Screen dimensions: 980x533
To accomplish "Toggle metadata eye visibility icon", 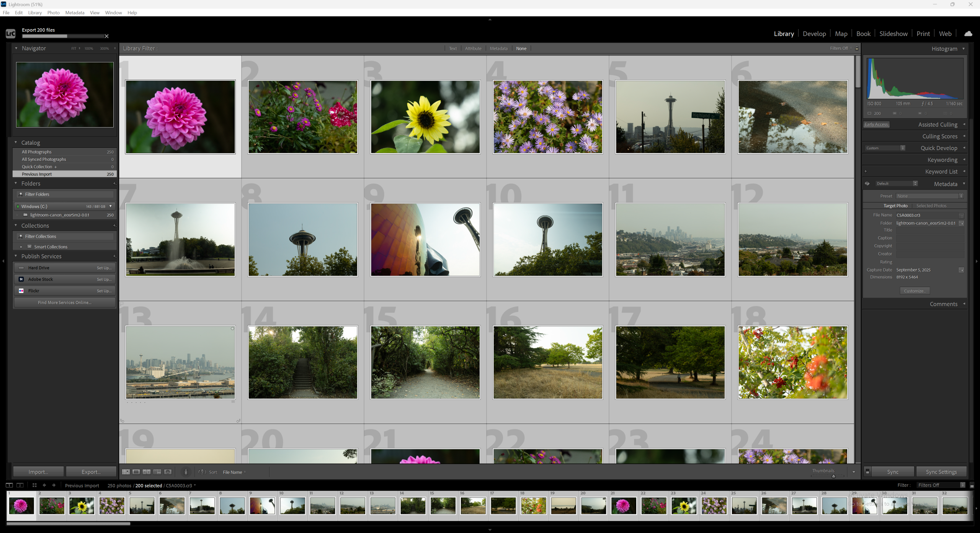I will (x=867, y=184).
